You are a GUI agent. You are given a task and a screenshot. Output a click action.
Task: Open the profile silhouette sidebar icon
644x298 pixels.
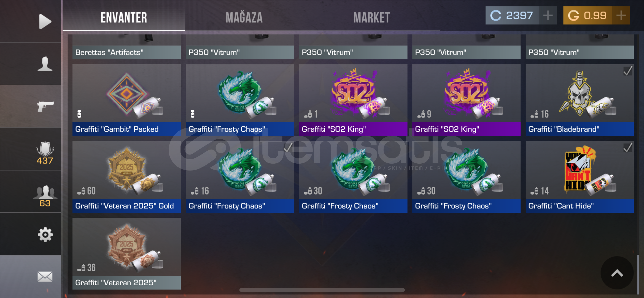45,64
